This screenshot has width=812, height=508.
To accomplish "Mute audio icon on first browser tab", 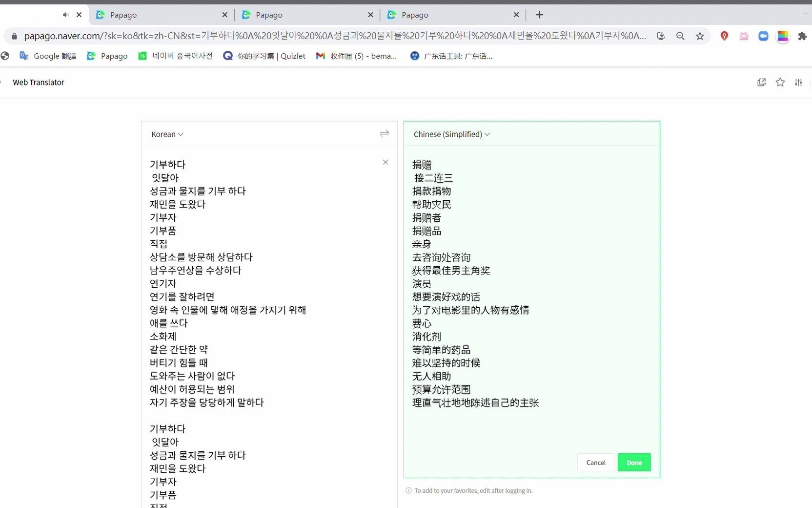I will point(65,15).
